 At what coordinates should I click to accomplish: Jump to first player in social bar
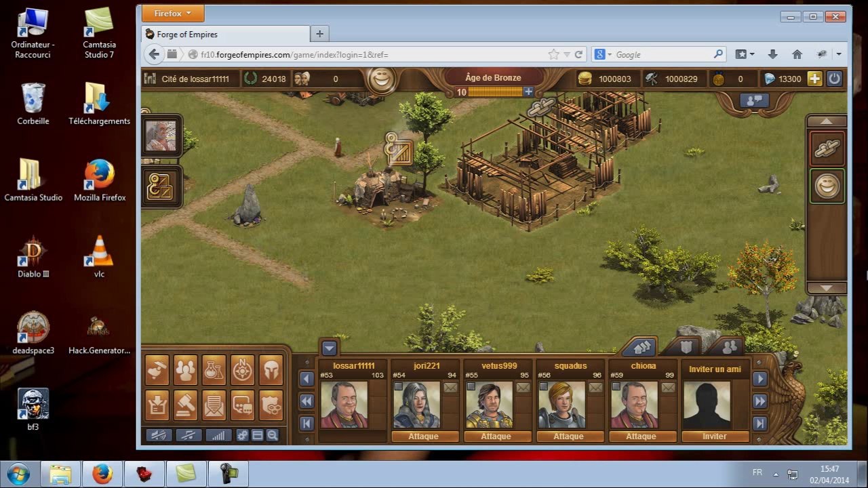tap(307, 424)
